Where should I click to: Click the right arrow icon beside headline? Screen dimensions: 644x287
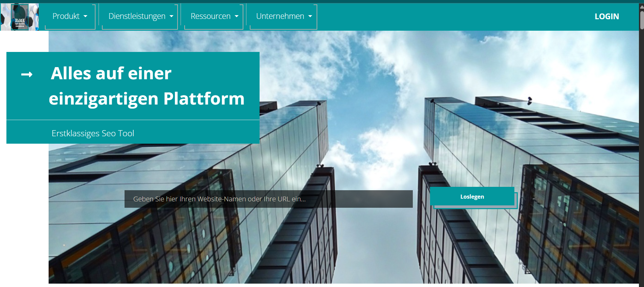tap(27, 75)
